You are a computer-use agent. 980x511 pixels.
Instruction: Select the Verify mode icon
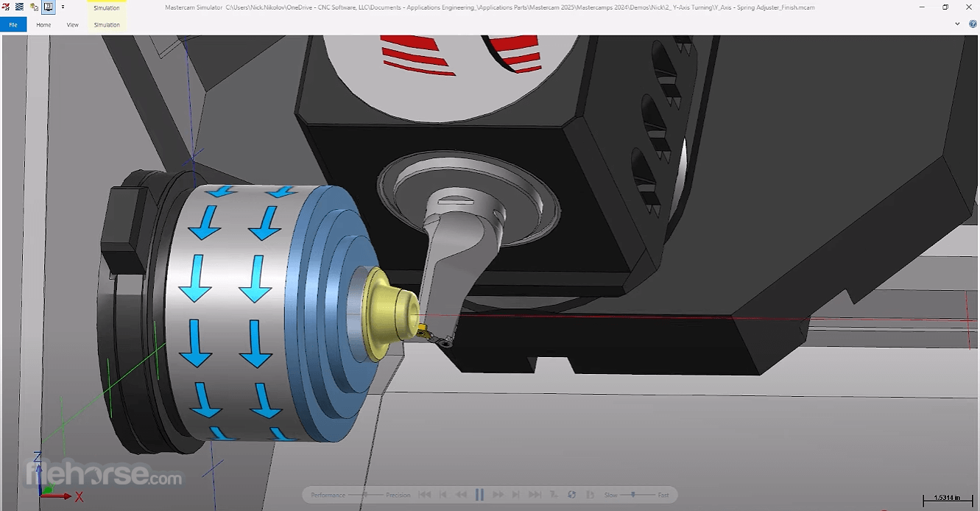click(x=34, y=7)
